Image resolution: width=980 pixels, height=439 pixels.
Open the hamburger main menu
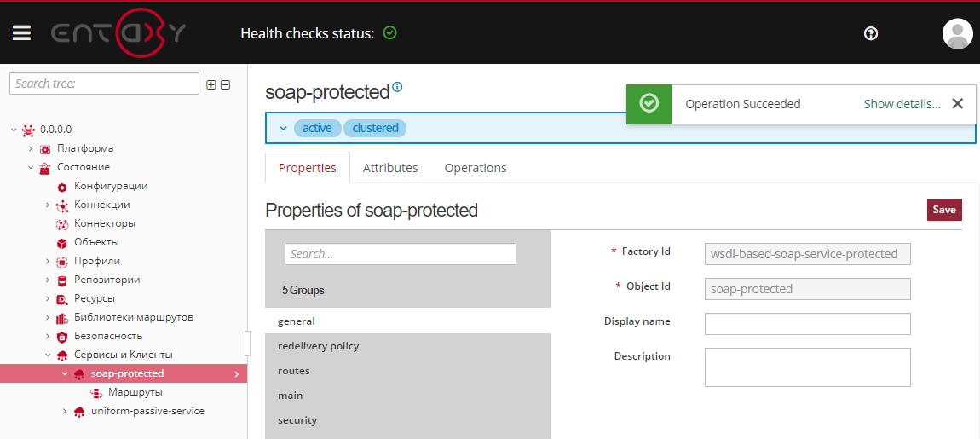point(22,32)
